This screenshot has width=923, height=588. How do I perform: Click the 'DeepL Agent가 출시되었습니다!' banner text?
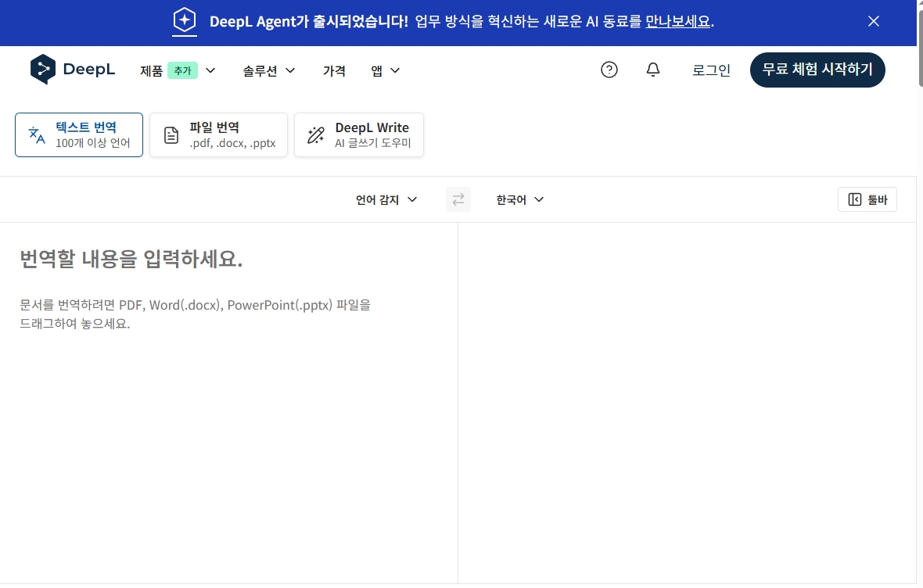(x=308, y=21)
